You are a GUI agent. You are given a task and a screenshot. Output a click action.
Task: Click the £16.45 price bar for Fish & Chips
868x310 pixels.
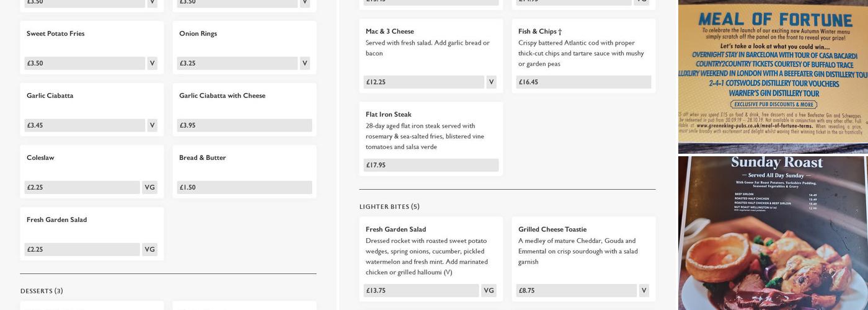tap(583, 82)
